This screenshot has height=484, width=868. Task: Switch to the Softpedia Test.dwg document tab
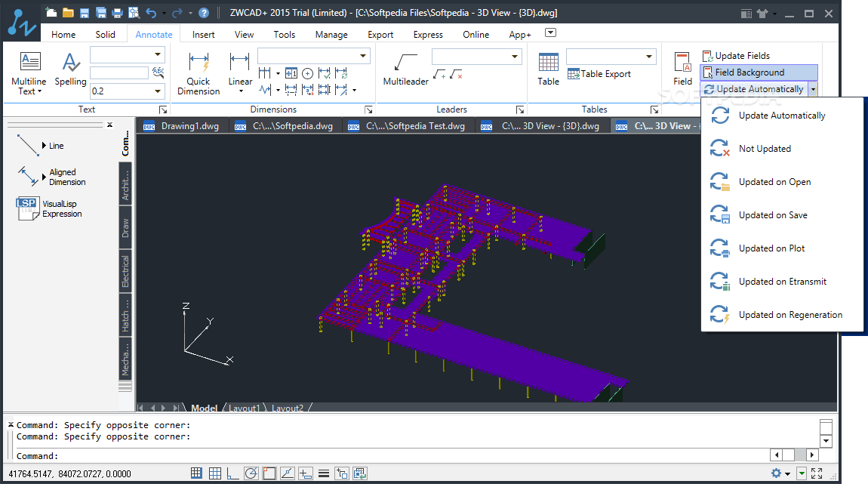(408, 125)
